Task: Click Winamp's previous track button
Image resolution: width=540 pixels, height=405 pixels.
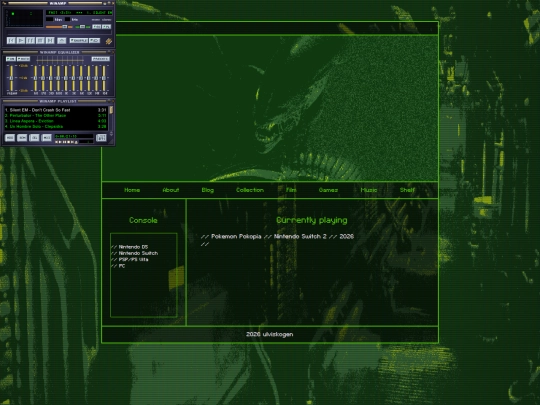Action: (11, 41)
